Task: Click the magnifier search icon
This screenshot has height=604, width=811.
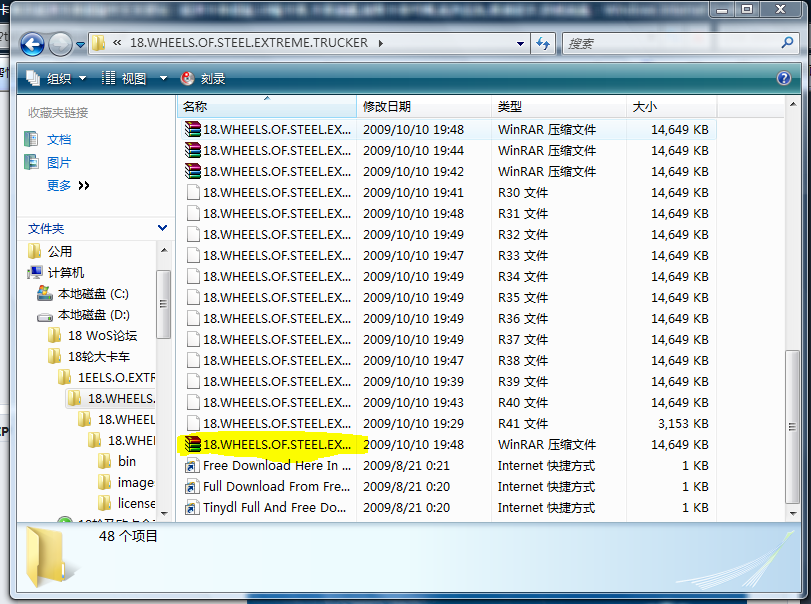Action: [788, 43]
